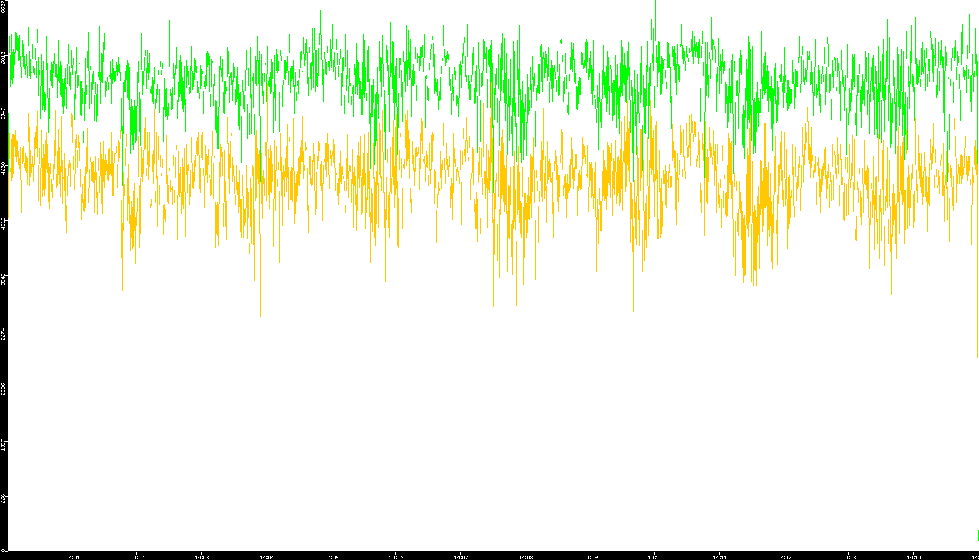Click the 2674 vertical axis label
Viewport: 979px width, 560px height.
coord(3,334)
